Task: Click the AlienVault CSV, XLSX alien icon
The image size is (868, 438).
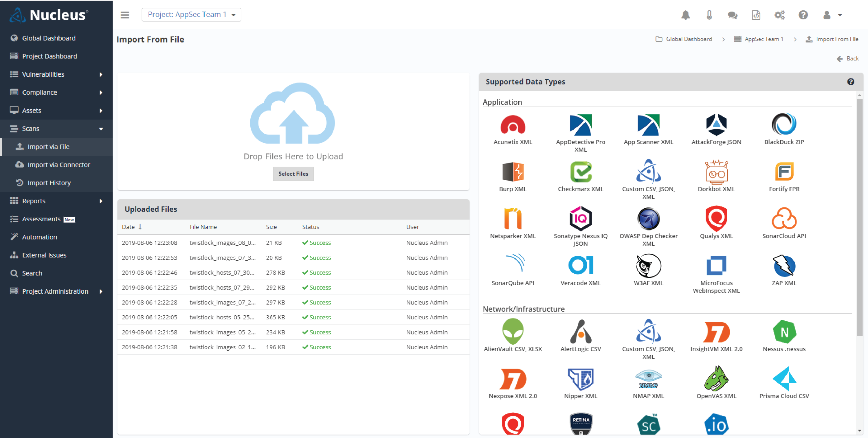Action: 513,331
